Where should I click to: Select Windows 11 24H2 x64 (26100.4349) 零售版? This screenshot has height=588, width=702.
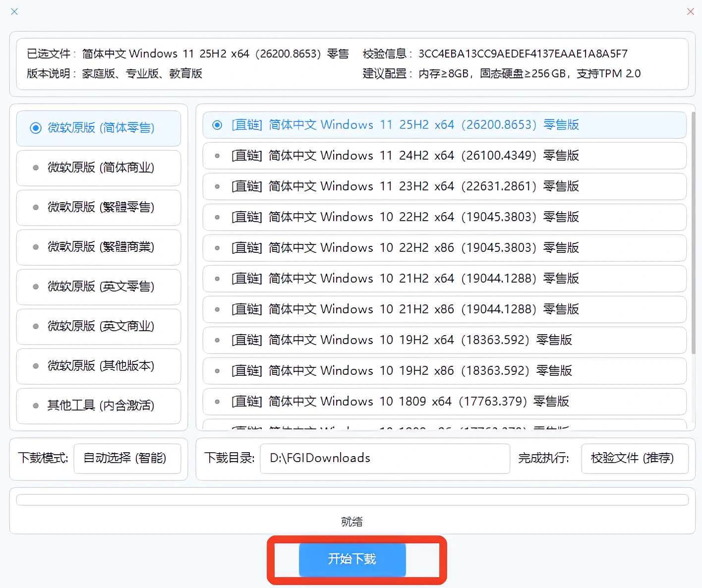coord(444,156)
